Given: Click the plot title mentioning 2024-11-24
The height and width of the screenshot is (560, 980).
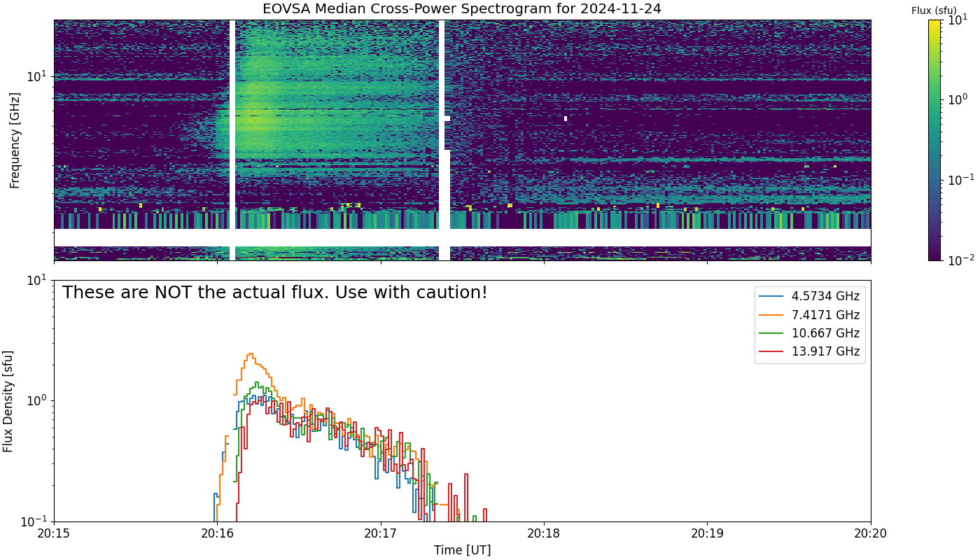Looking at the screenshot, I should pos(462,9).
